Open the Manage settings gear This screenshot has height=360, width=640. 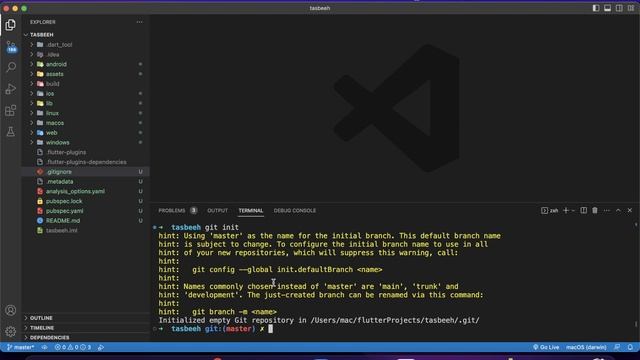click(x=11, y=331)
